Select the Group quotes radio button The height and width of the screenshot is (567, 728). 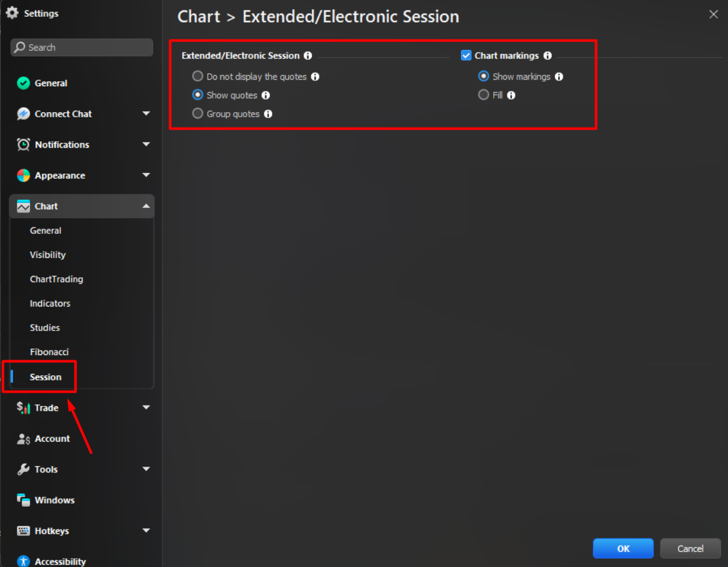coord(198,113)
